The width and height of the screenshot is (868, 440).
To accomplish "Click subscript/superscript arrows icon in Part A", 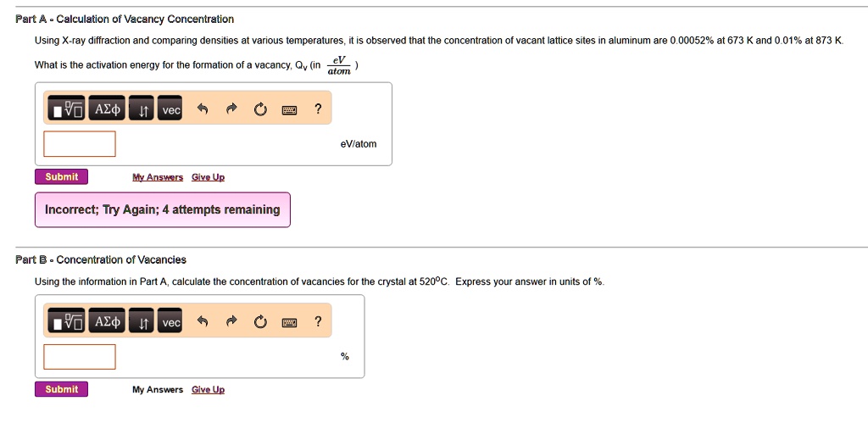I will pyautogui.click(x=142, y=109).
